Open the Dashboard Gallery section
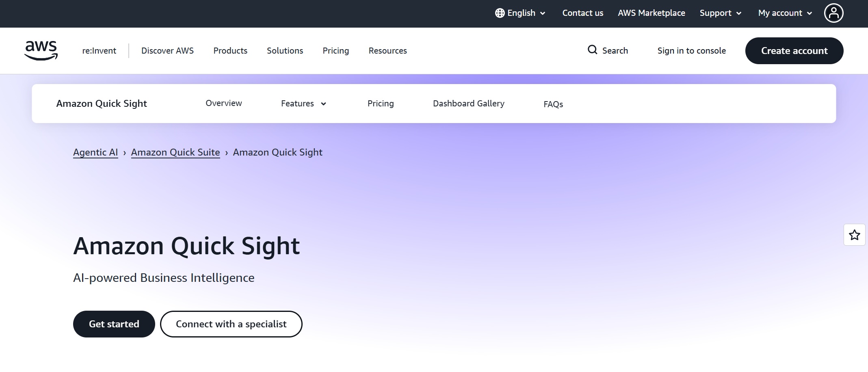 (x=468, y=104)
